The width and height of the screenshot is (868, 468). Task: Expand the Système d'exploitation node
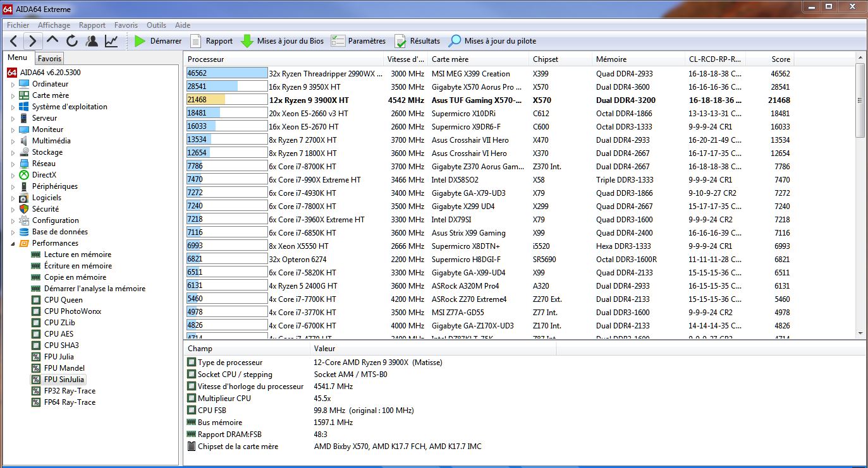coord(13,107)
